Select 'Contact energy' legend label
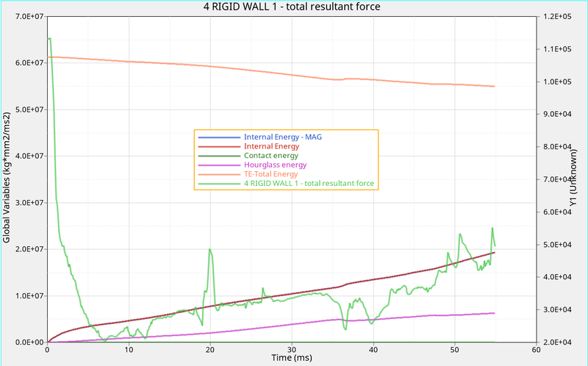This screenshot has width=588, height=366. pyautogui.click(x=270, y=156)
